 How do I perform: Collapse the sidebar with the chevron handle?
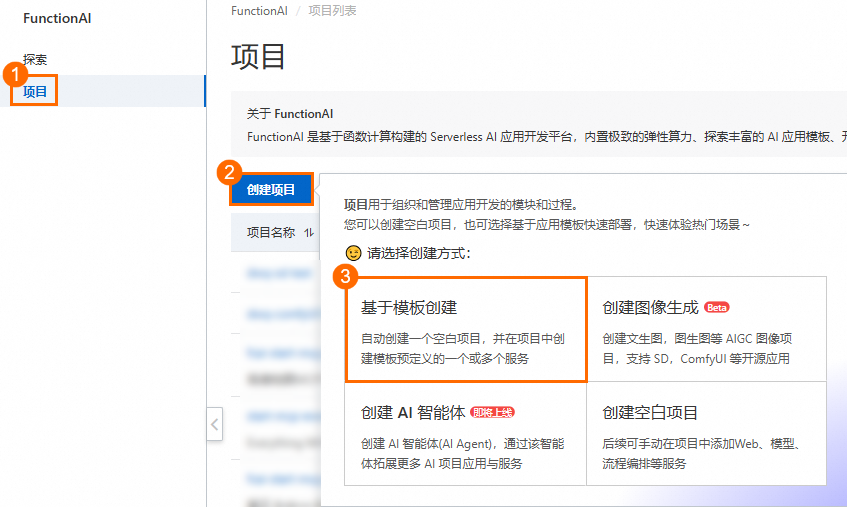pyautogui.click(x=214, y=424)
